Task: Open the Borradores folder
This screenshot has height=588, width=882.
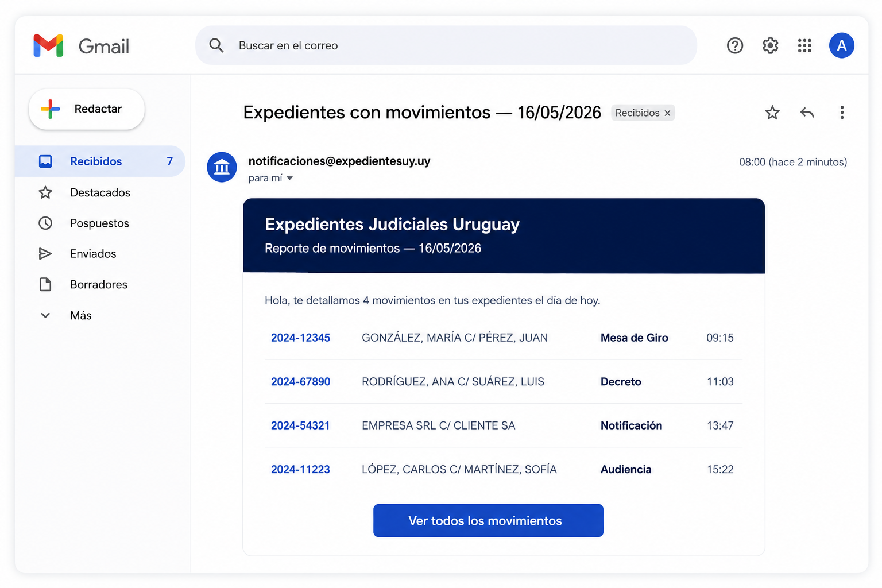Action: click(x=100, y=284)
